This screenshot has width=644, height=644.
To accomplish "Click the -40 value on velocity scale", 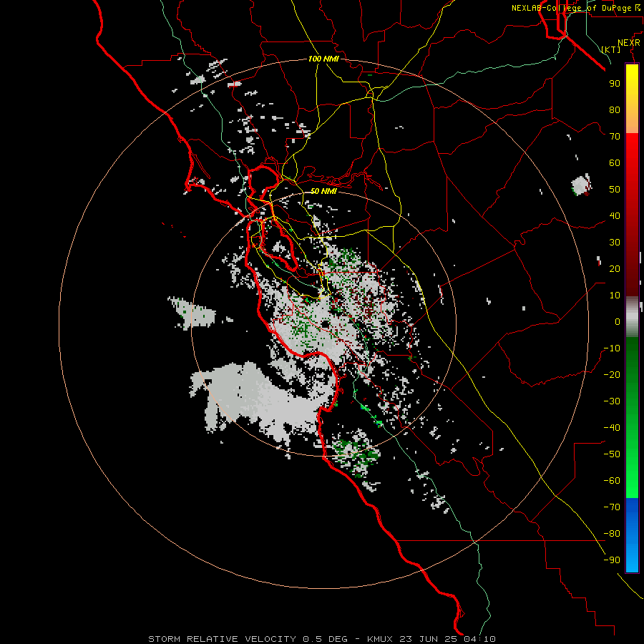I will 612,428.
